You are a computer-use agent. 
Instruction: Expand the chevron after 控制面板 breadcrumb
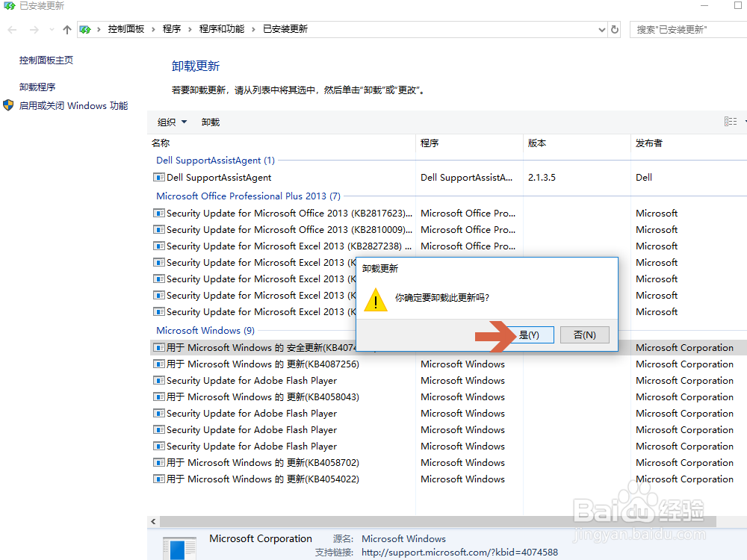(x=153, y=30)
